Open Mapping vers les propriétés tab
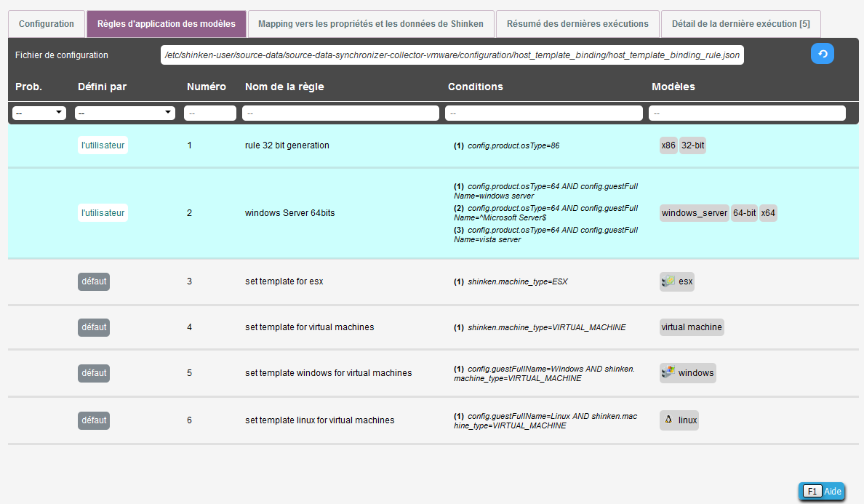 370,24
